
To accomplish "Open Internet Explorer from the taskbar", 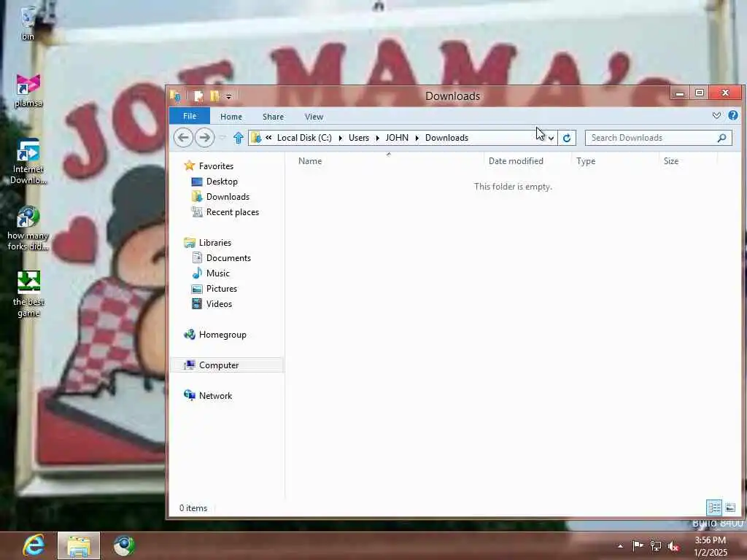I will point(34,545).
